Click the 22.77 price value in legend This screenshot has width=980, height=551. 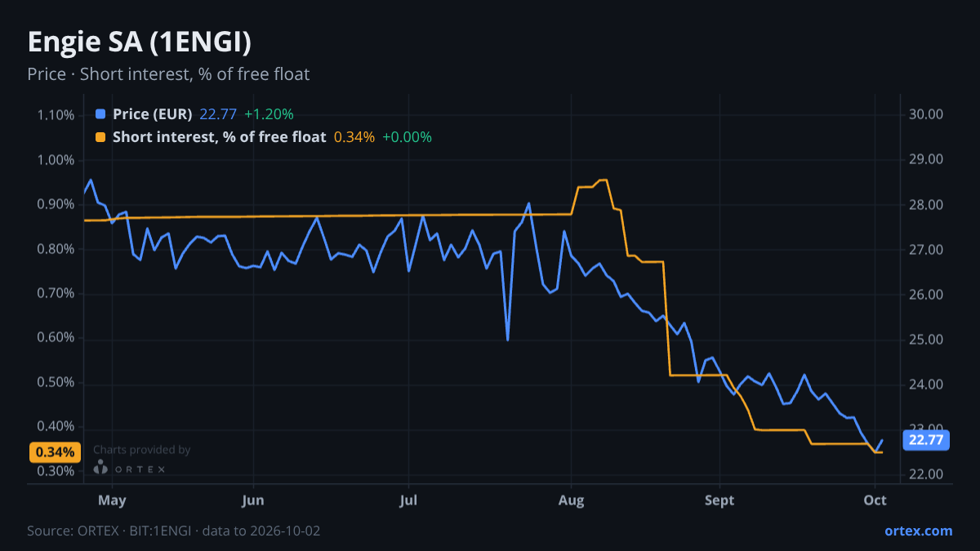pos(218,114)
